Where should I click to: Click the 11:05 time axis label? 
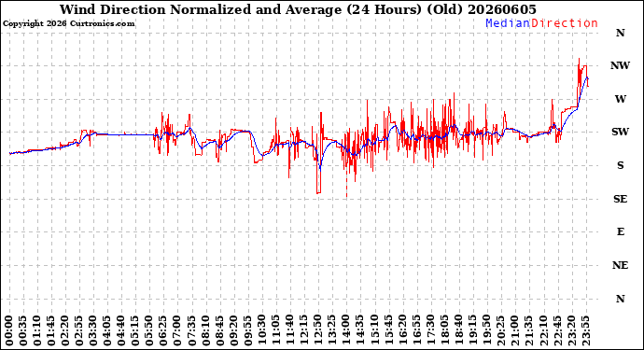pos(275,330)
